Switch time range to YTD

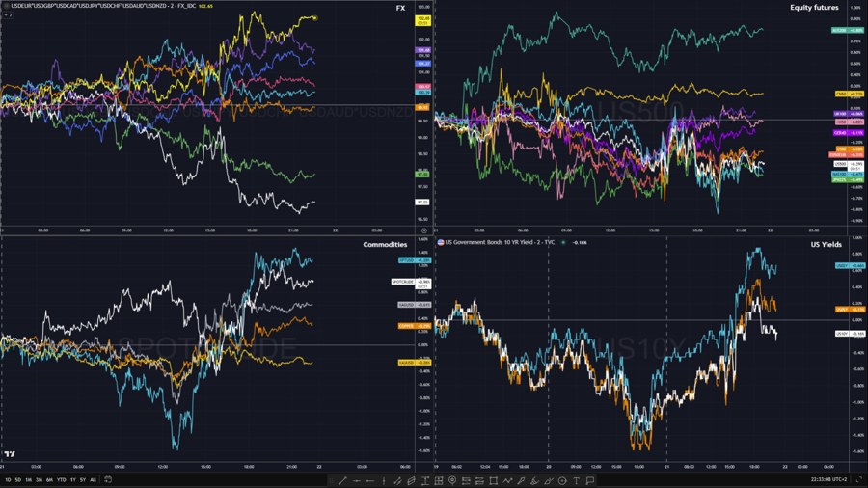pos(61,479)
